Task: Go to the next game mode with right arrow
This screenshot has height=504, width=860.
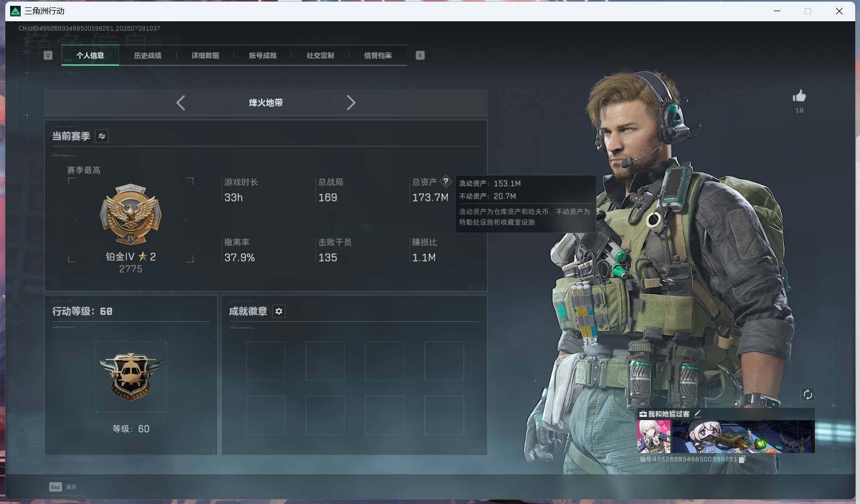Action: (351, 102)
